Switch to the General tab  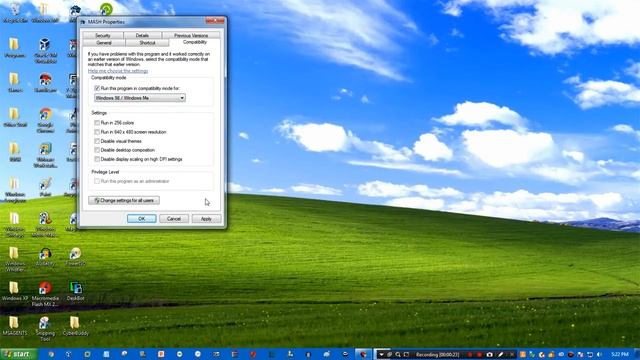[x=104, y=42]
